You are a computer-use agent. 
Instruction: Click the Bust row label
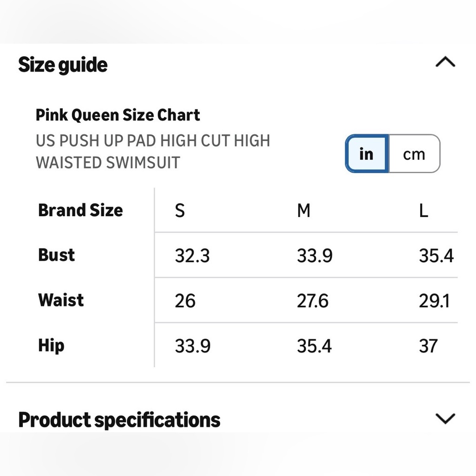tap(57, 255)
